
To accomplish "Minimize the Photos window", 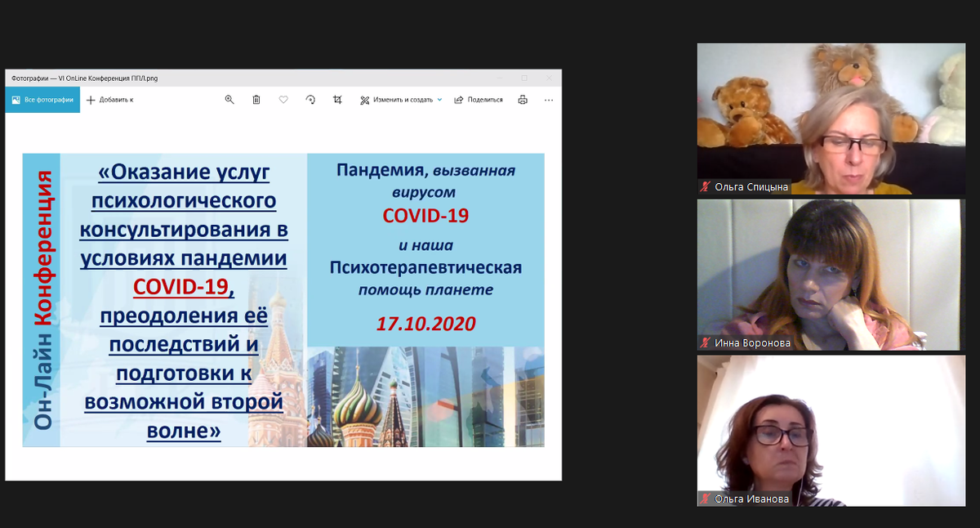I will click(x=500, y=78).
